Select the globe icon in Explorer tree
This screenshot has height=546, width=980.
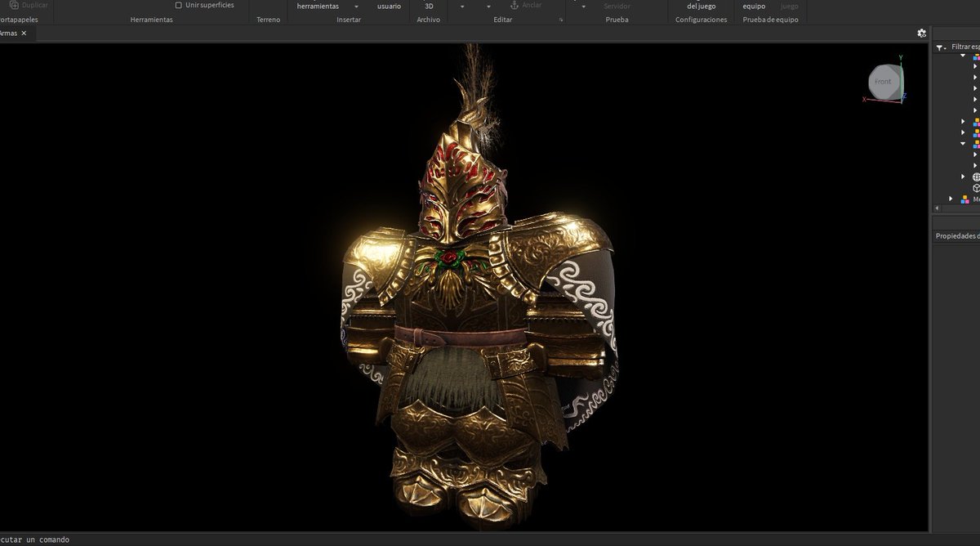pyautogui.click(x=976, y=177)
